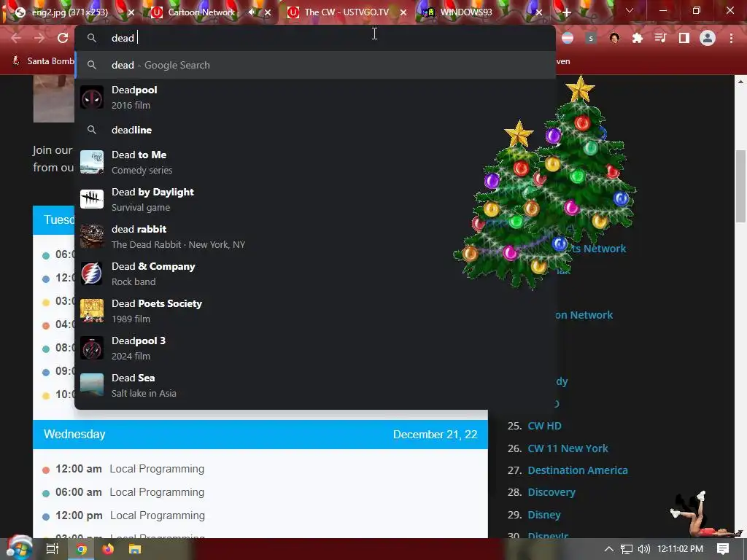This screenshot has width=747, height=560.
Task: Close the WINDOWS93 tab
Action: point(539,12)
